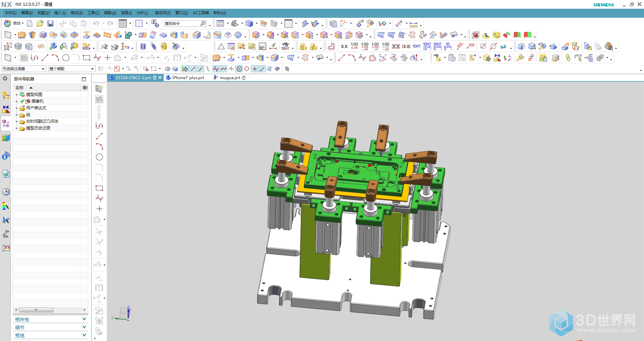Select the Edge Blend icon

[197, 35]
